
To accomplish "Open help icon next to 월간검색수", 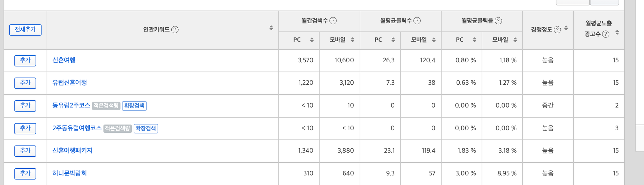I will [x=333, y=21].
